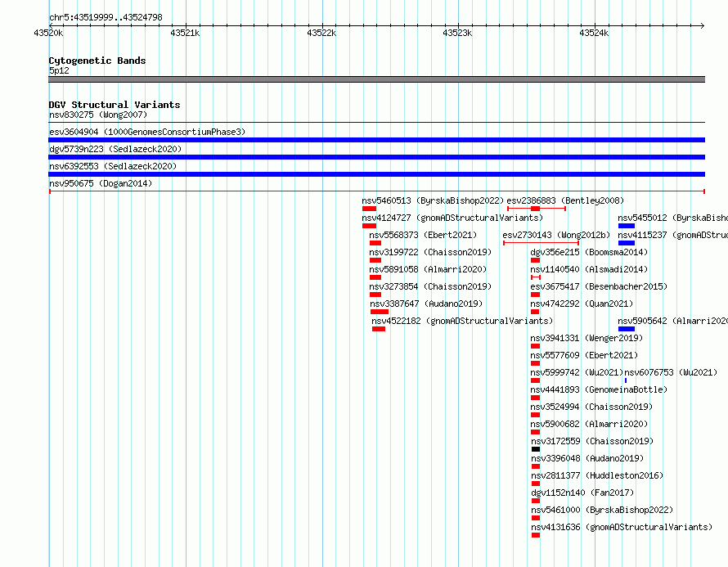This screenshot has width=728, height=567.
Task: Click nsv5461000 (ByrskaBishop2022) label
Action: click(x=602, y=510)
